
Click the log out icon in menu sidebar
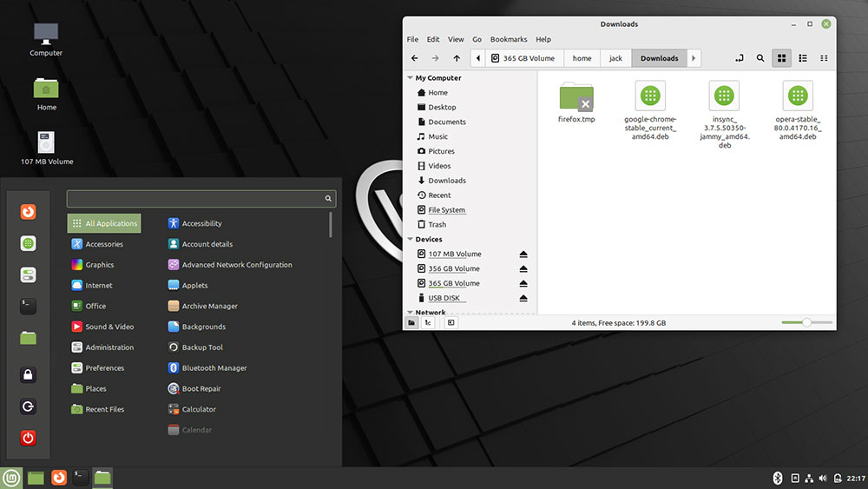tap(28, 406)
